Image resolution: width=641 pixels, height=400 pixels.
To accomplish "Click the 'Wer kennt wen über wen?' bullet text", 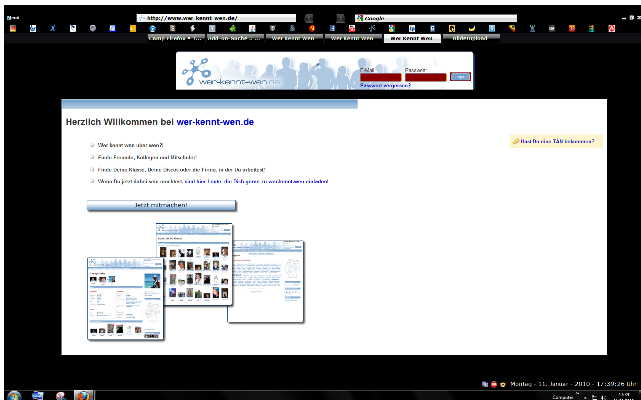I will (130, 145).
